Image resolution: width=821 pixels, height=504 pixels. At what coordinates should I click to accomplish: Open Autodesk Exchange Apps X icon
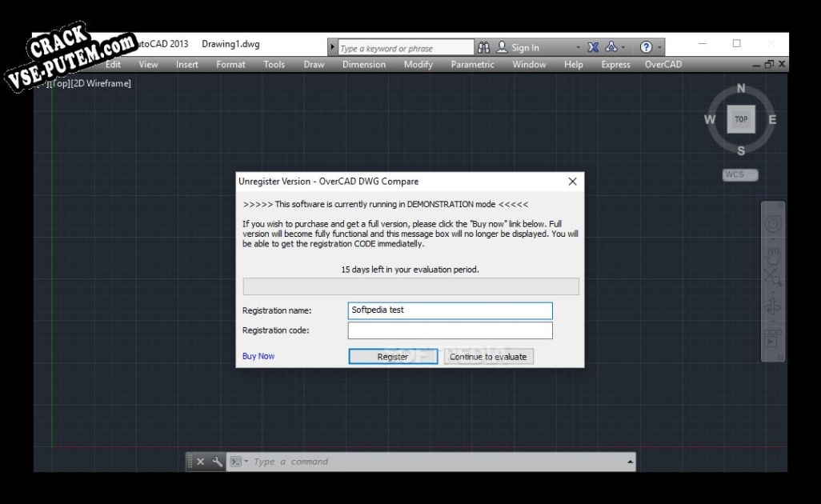point(593,47)
